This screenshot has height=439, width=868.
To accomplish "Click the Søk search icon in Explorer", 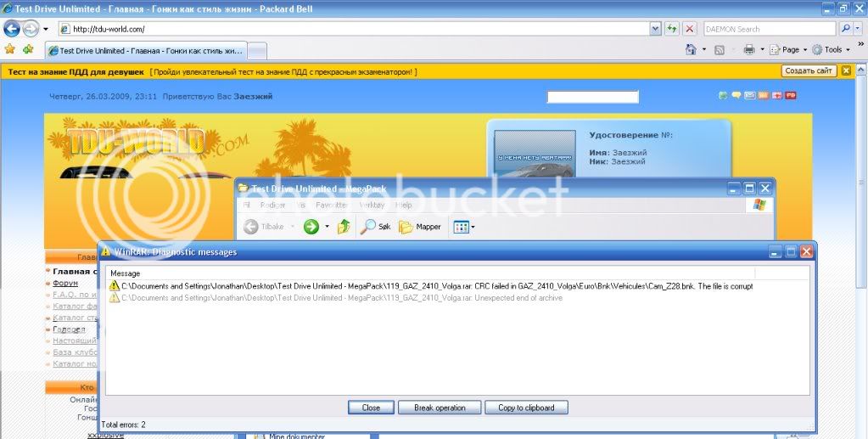I will 376,227.
